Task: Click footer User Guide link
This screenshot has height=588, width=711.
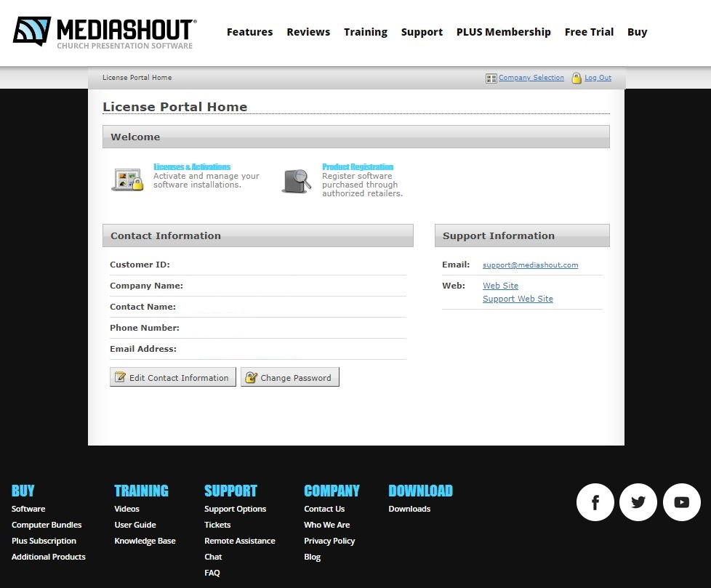Action: point(135,525)
